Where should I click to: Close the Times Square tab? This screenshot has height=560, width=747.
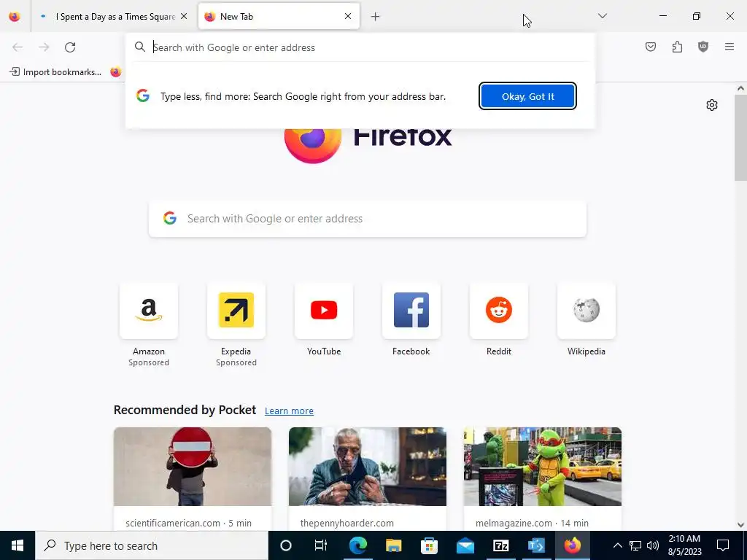pos(184,16)
